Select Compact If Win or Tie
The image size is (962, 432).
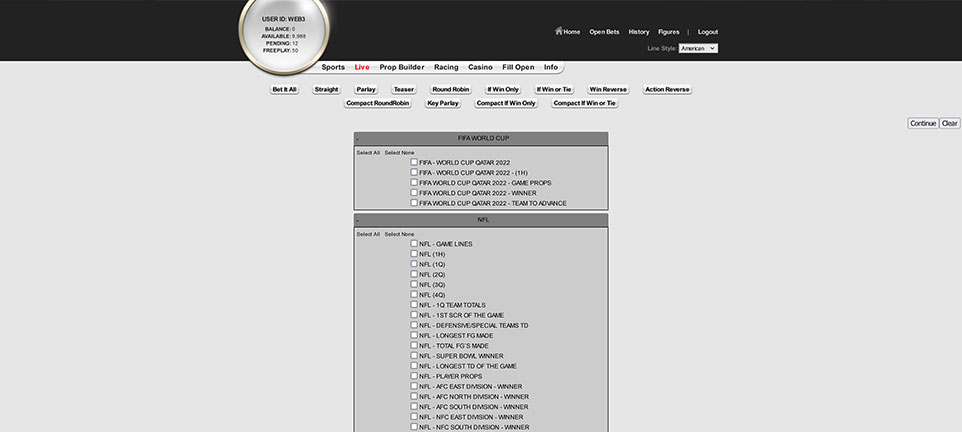coord(585,103)
